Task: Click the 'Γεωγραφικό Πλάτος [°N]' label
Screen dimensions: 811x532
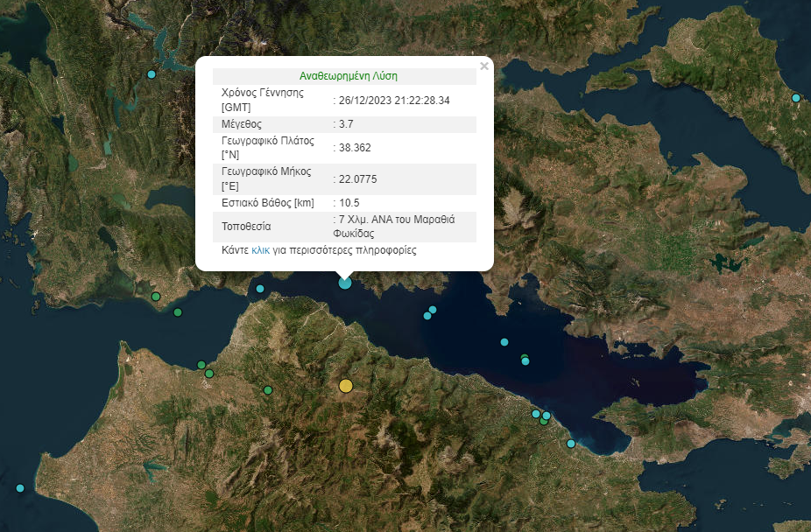Action: tap(268, 148)
